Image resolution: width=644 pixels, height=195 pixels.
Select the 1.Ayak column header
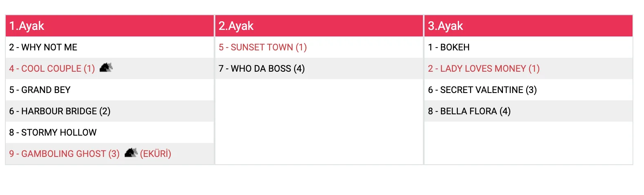27,26
